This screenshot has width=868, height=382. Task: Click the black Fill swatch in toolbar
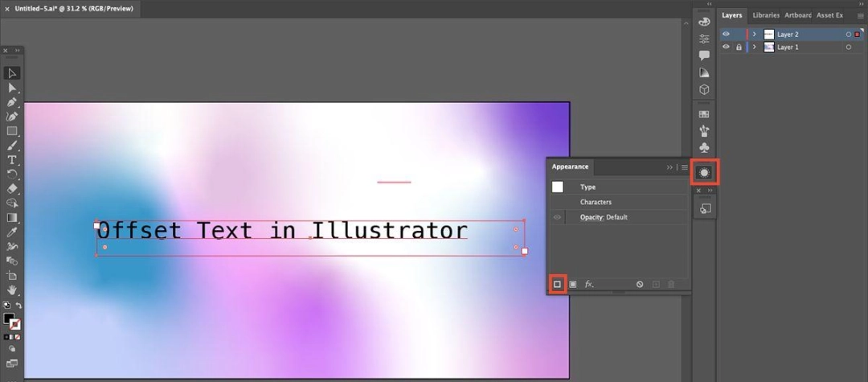pos(8,318)
